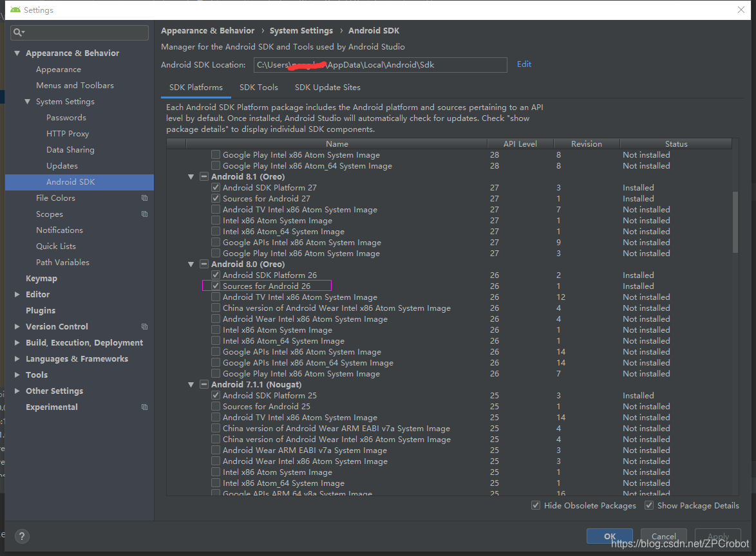756x556 pixels.
Task: Check Android Wear ARM EABI v7a API 25
Action: click(x=216, y=450)
